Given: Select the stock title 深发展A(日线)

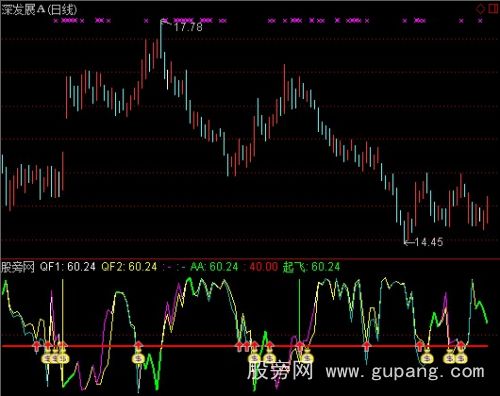Looking at the screenshot, I should click(39, 10).
